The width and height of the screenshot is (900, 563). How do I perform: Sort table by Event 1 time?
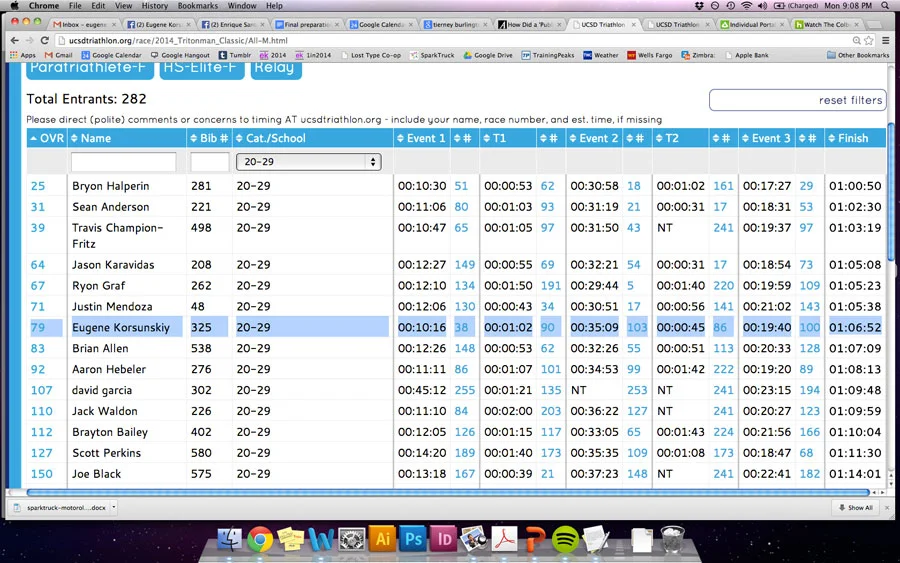(x=421, y=138)
